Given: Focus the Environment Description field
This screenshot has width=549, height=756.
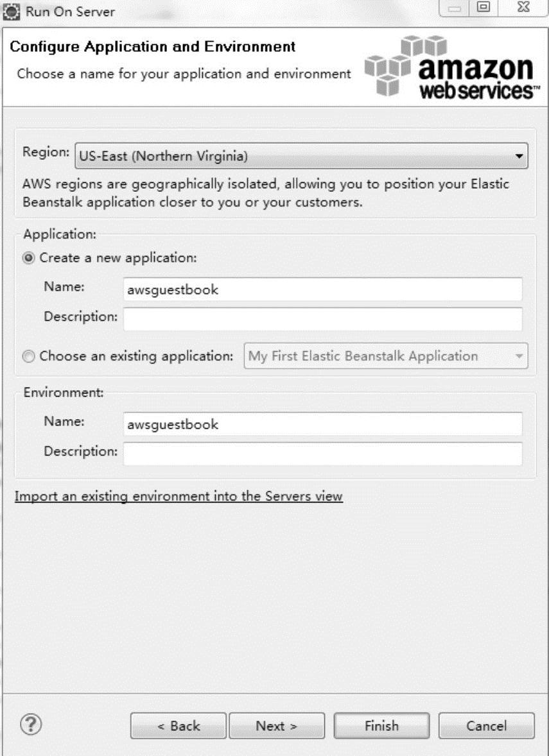Looking at the screenshot, I should click(x=322, y=453).
